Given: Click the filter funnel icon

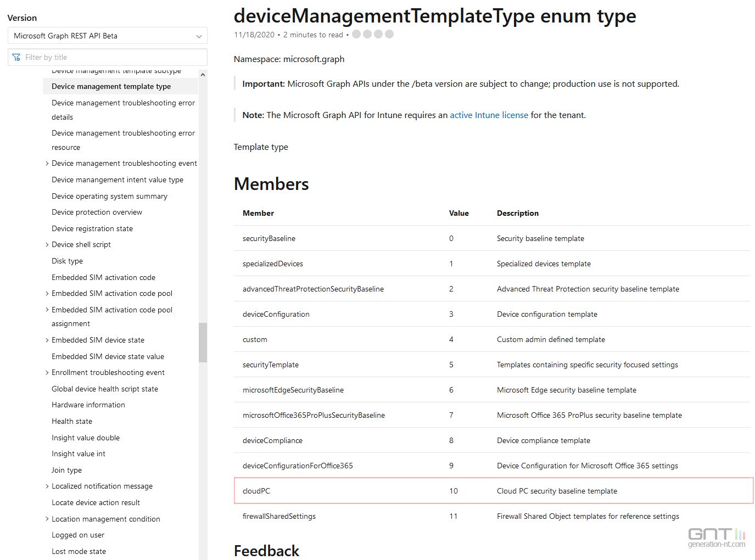Looking at the screenshot, I should pos(16,57).
